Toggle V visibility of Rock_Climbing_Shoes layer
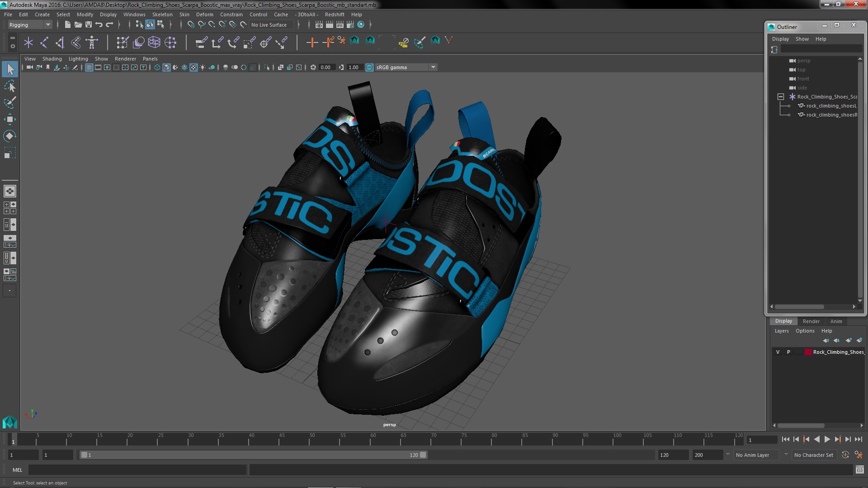 (778, 352)
